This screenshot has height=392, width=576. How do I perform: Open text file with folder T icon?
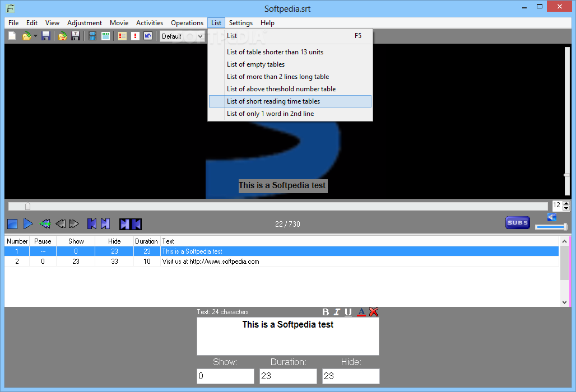pyautogui.click(x=63, y=36)
